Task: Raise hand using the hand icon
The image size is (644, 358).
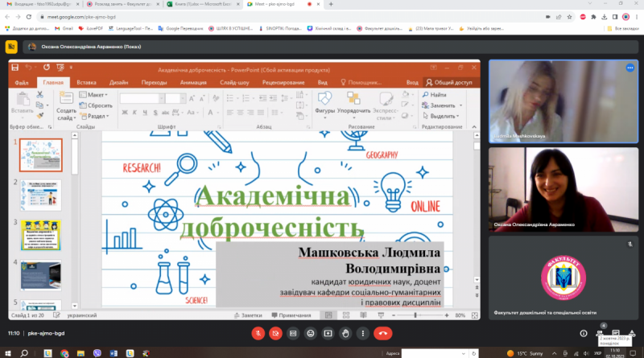Action: pos(345,333)
